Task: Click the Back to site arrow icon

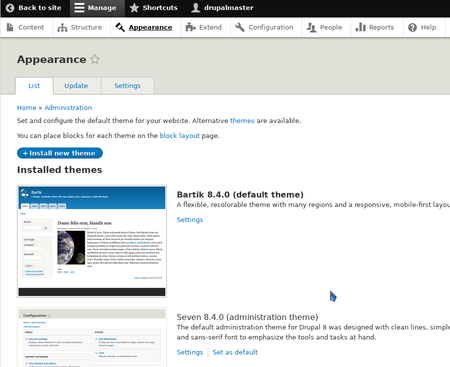Action: point(10,8)
